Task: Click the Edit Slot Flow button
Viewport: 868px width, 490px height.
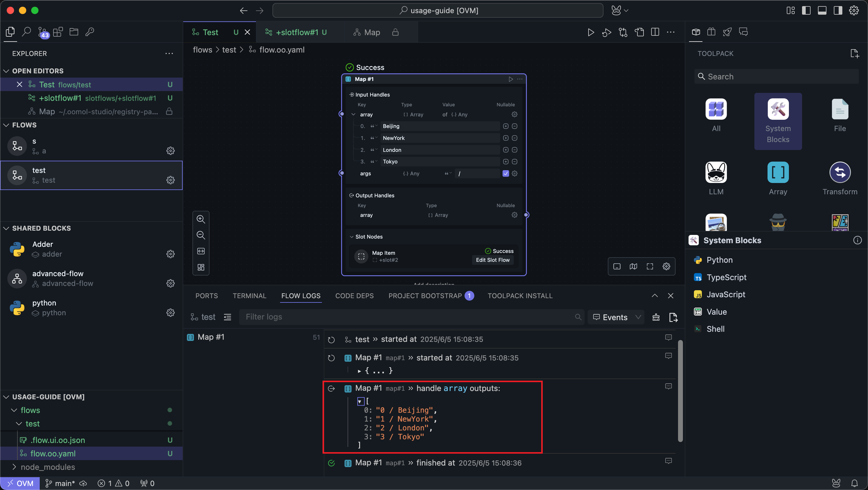Action: (493, 260)
